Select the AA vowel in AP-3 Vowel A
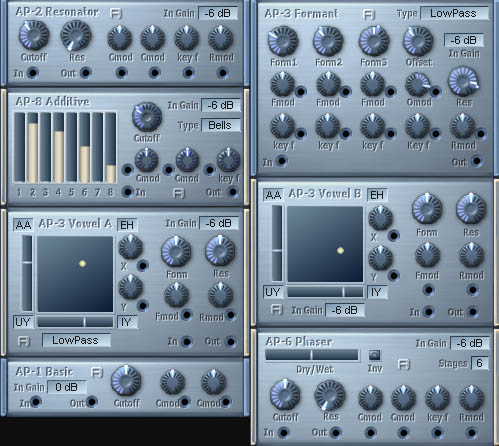This screenshot has height=446, width=499. [x=23, y=225]
